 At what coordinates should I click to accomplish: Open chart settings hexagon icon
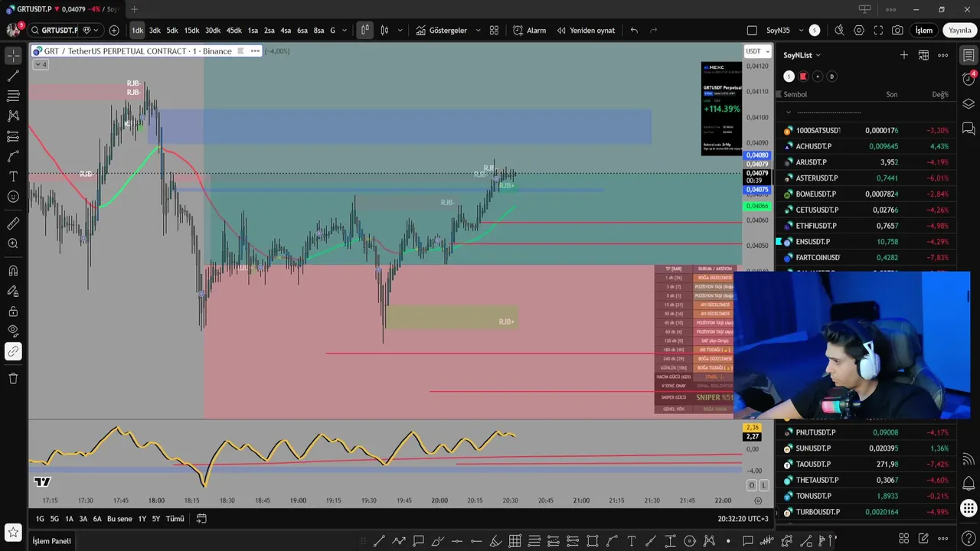(858, 31)
